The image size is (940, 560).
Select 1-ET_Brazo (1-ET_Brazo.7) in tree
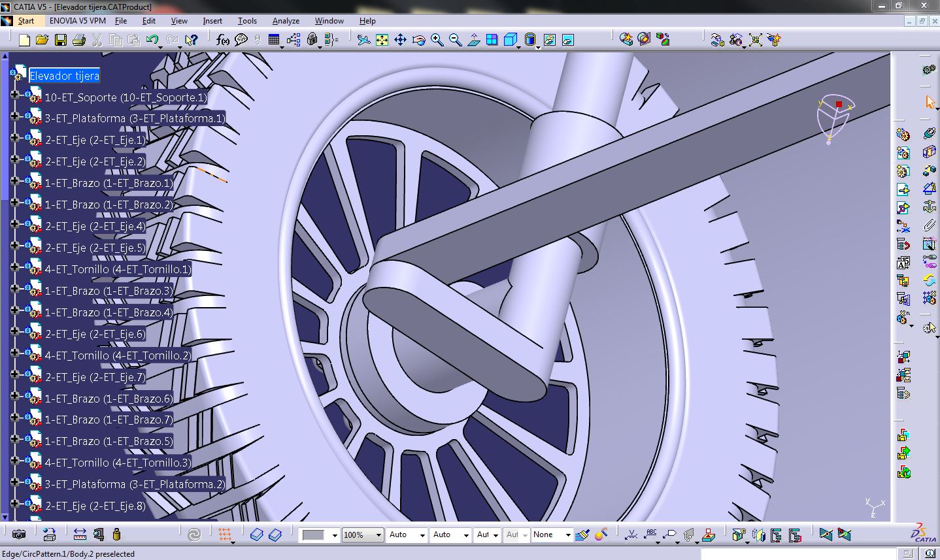pyautogui.click(x=109, y=420)
